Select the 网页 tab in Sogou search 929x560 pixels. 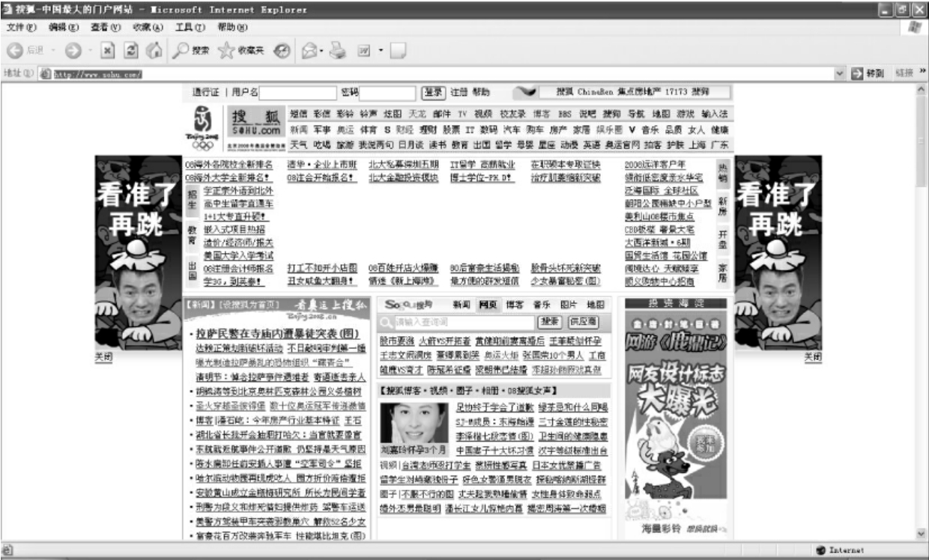[x=488, y=305]
